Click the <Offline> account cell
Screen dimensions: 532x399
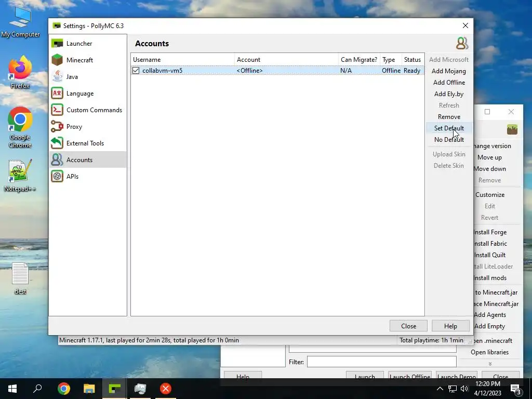coord(250,71)
